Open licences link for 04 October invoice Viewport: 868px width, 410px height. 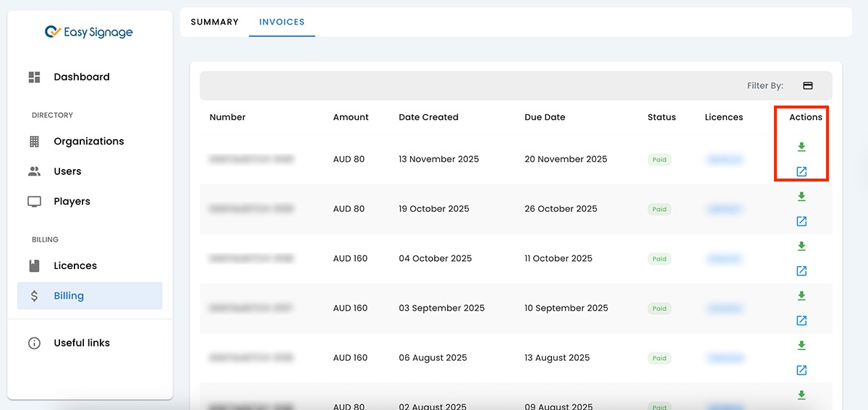click(x=724, y=259)
